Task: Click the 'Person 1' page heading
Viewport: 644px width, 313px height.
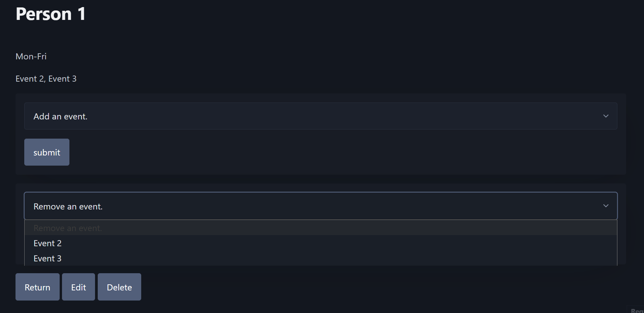Action: click(50, 14)
